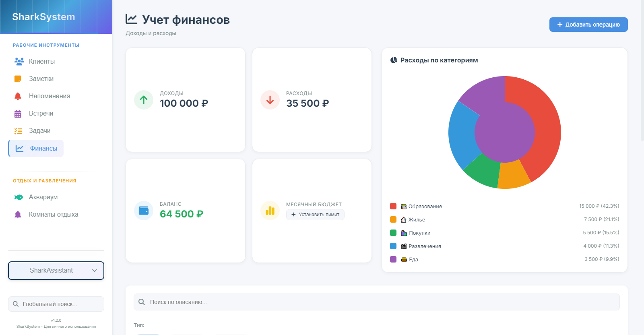The image size is (644, 335).
Task: Click the chart icon beside Учет финансов heading
Action: coord(131,19)
